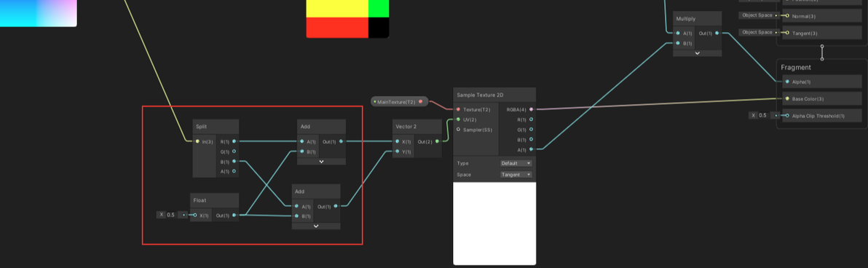Click the Sample Texture 2D RGBA(4) output port
868x268 pixels.
click(x=532, y=110)
